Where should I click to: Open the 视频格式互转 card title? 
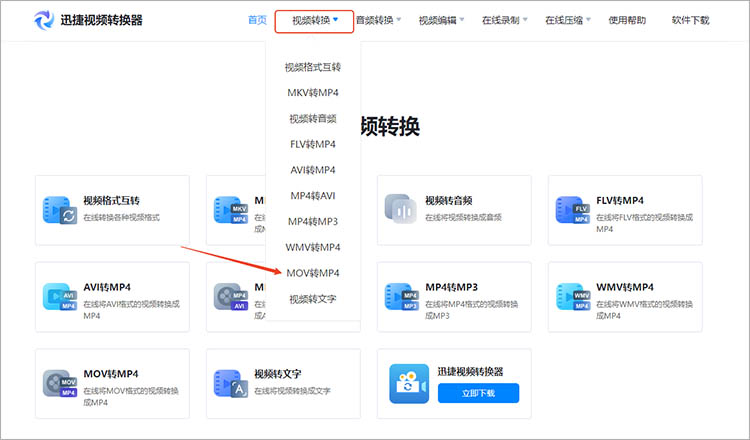pos(111,200)
